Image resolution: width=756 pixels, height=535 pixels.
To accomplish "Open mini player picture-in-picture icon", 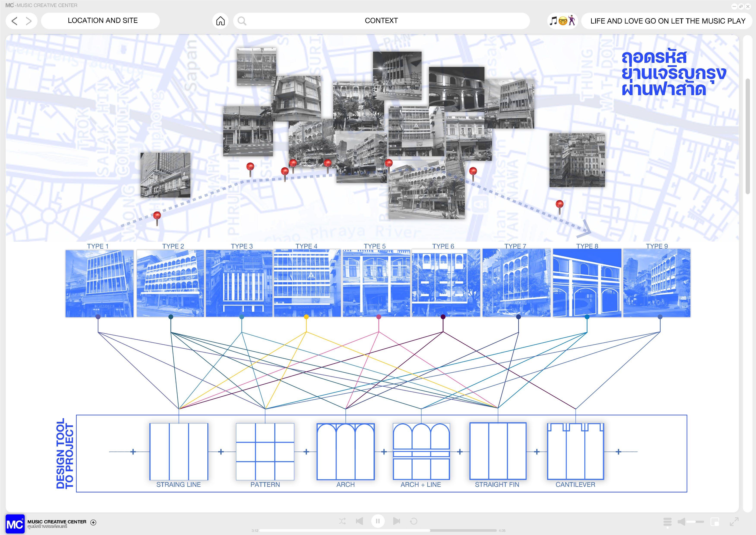I will point(715,521).
